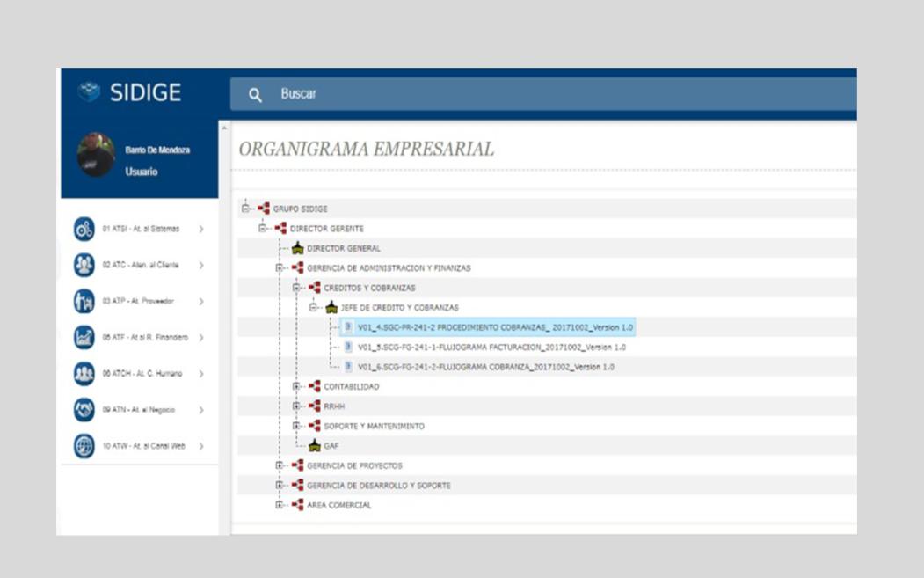Open V01_5.SCG-FG-241-1-FLUJOGRAMA FACTURACION document
Viewport: 924px width, 578px height.
tap(492, 348)
